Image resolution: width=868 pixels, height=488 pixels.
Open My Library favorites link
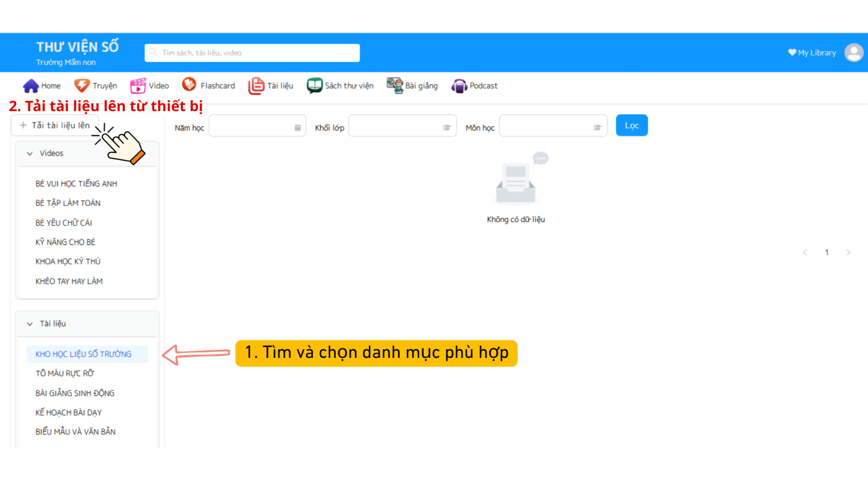click(812, 53)
